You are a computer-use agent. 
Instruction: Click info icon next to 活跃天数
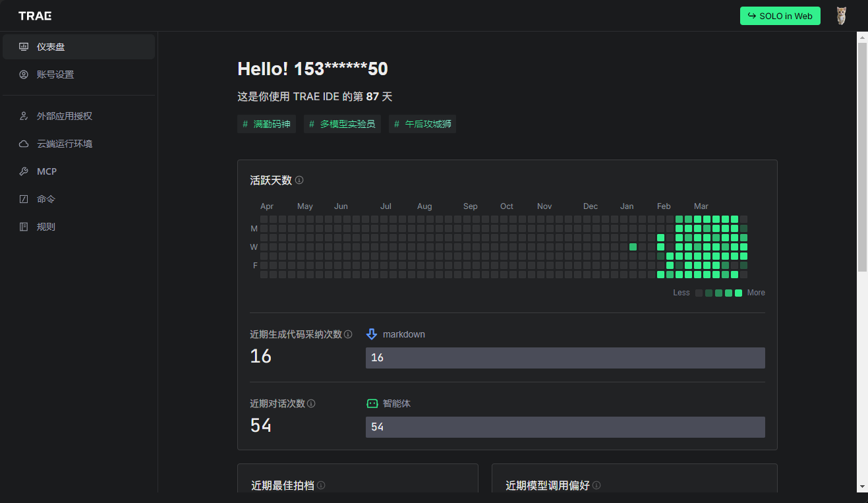click(299, 180)
